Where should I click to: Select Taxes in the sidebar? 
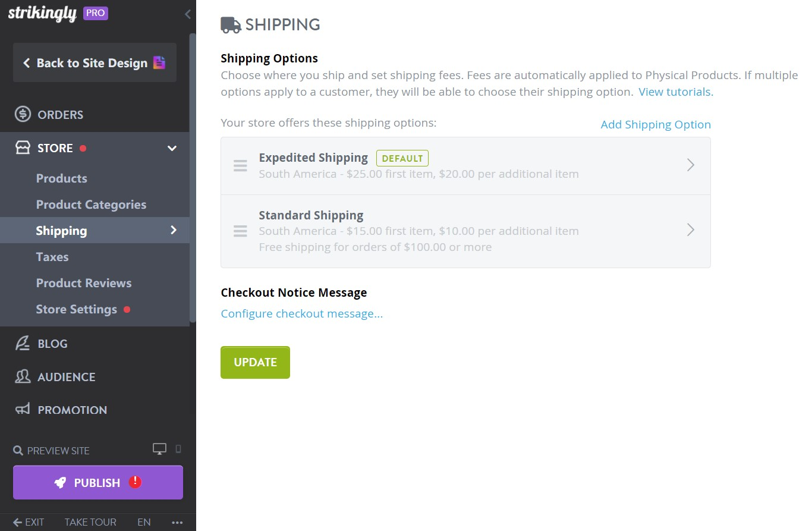[x=52, y=257]
